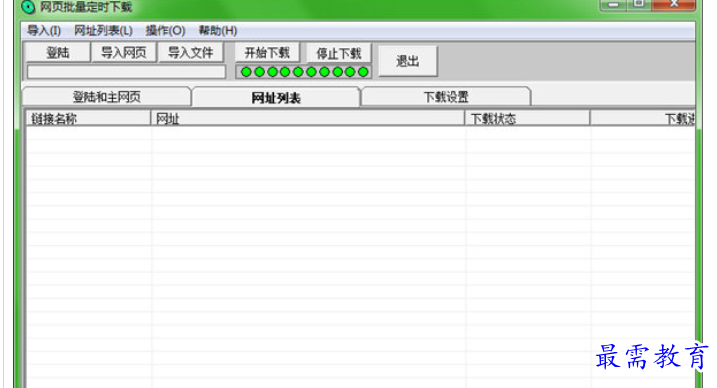Open the 帮助(H) menu
The image size is (717, 388).
218,31
